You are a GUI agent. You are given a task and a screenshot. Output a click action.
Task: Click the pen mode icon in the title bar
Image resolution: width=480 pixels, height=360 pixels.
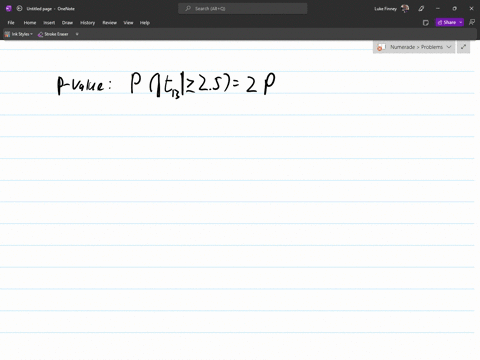tap(421, 9)
